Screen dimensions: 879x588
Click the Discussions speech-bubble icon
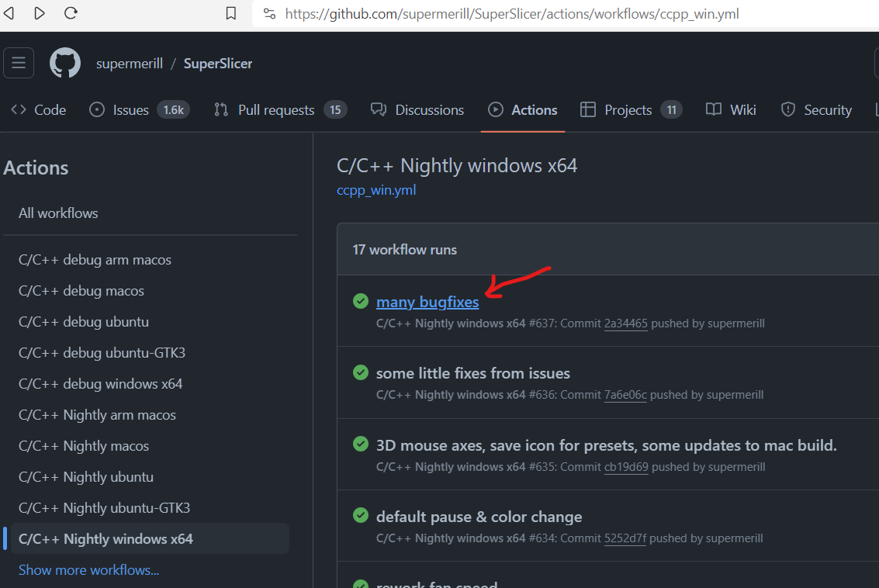(x=378, y=109)
